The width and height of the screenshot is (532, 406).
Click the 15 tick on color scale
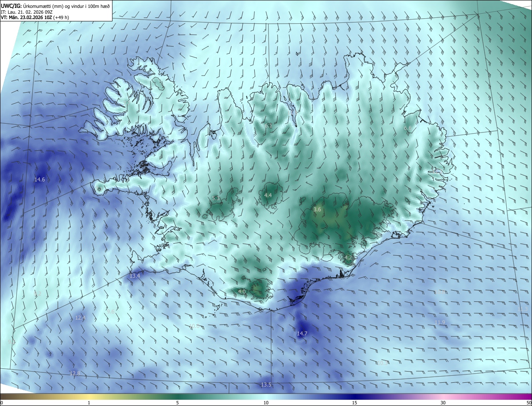click(x=355, y=403)
